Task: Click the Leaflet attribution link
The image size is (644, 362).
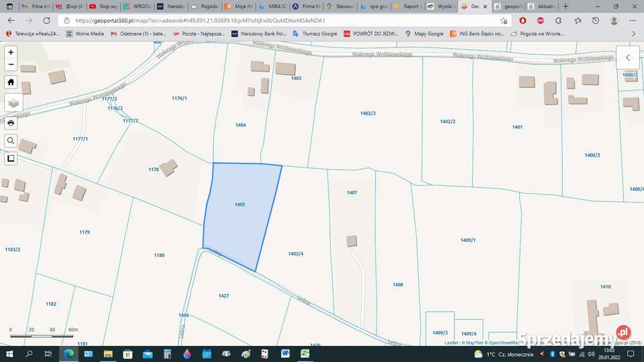Action: point(451,343)
